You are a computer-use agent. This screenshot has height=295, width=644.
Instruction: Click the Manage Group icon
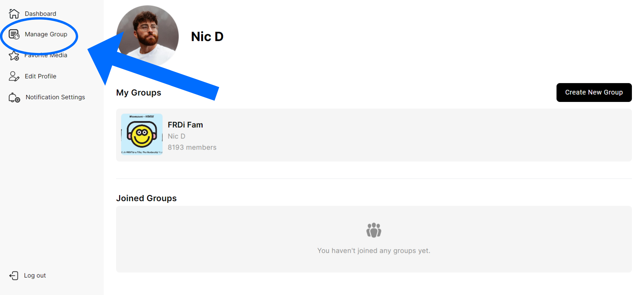point(14,35)
